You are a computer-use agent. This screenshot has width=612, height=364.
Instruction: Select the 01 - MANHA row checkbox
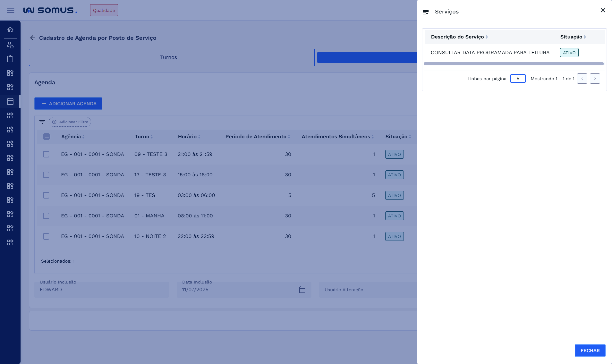(46, 216)
